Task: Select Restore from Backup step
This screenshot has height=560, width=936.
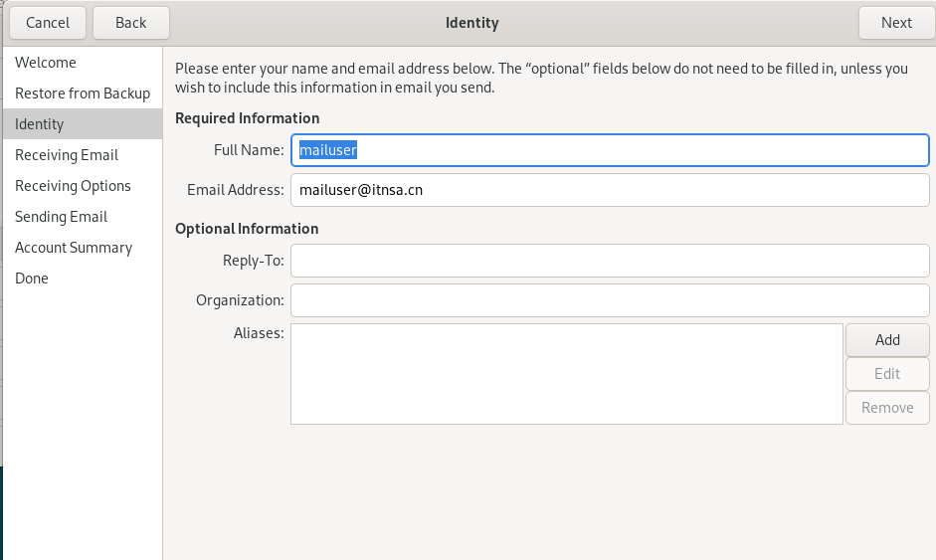Action: tap(83, 93)
